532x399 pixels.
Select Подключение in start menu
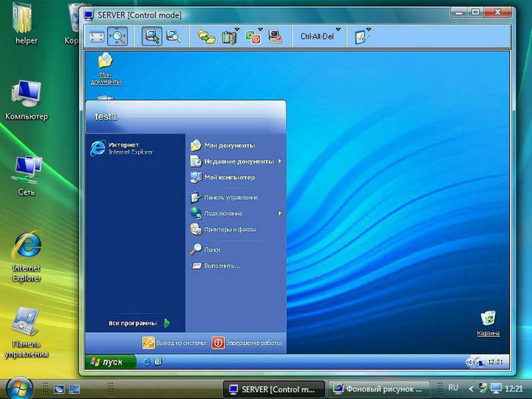pos(236,214)
